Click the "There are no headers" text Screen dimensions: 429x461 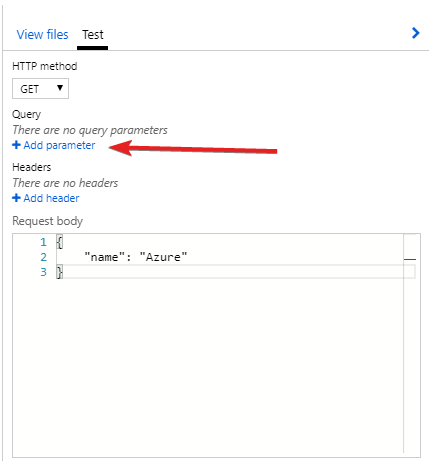[x=65, y=183]
